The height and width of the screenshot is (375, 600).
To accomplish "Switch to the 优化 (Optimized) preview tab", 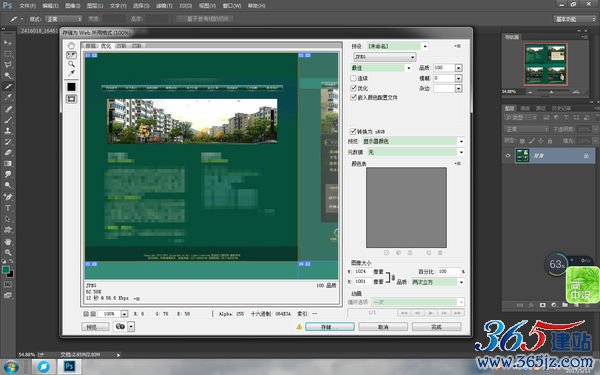I will pos(106,46).
